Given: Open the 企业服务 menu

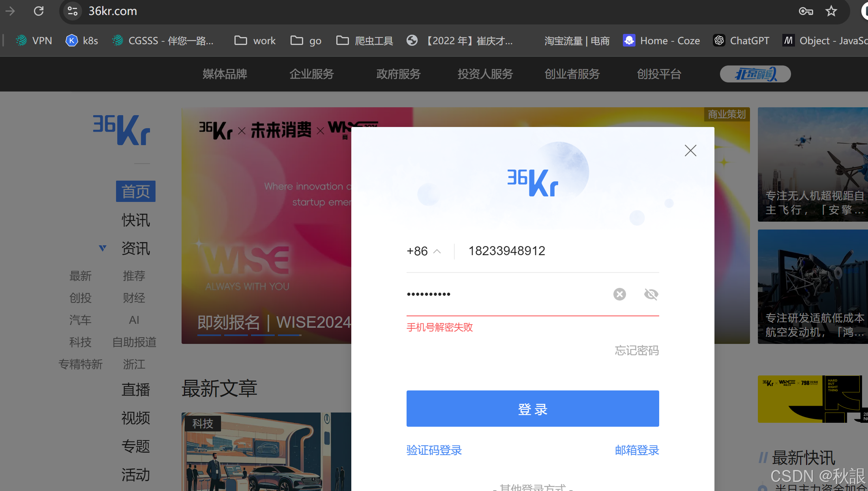Looking at the screenshot, I should [312, 74].
